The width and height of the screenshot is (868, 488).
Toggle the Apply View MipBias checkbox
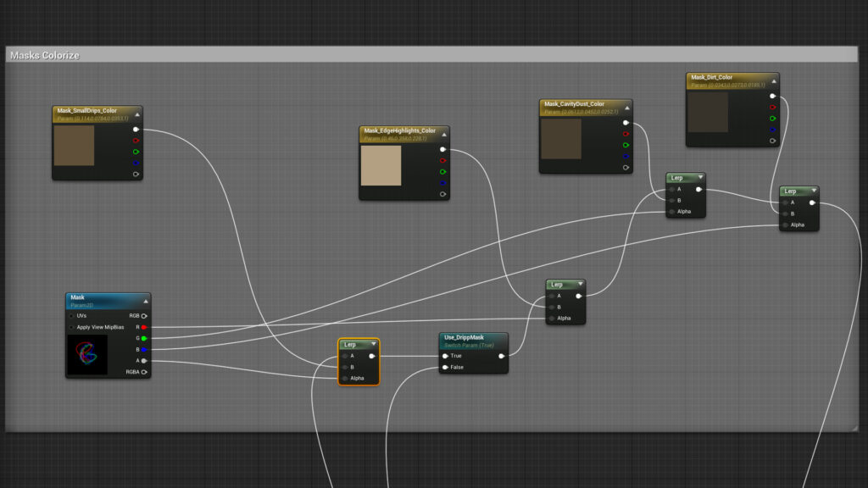coord(70,327)
